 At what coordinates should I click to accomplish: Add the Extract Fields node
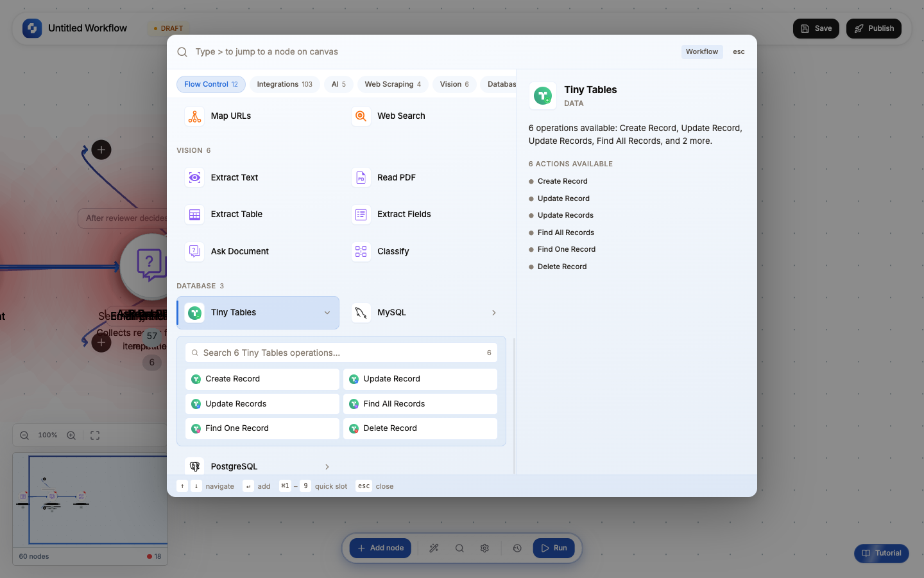(x=424, y=215)
